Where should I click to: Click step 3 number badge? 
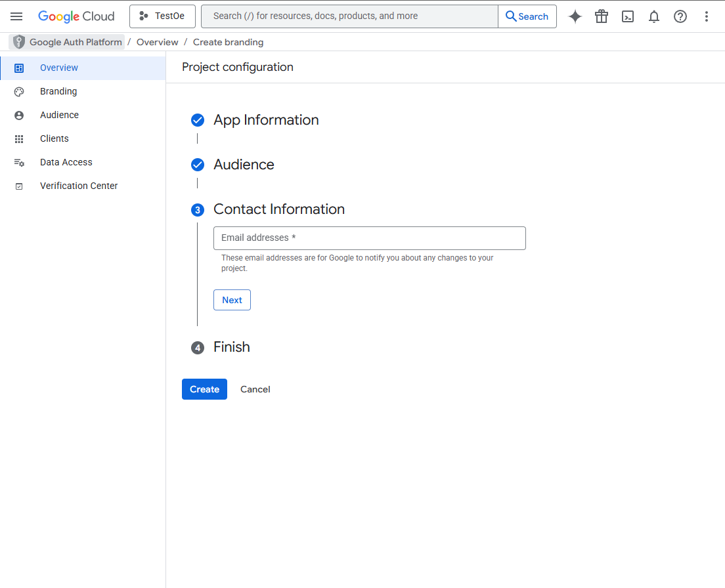coord(198,210)
